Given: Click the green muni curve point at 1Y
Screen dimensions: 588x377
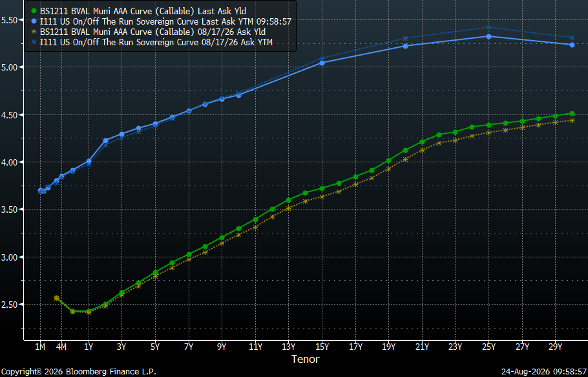Looking at the screenshot, I should point(89,311).
